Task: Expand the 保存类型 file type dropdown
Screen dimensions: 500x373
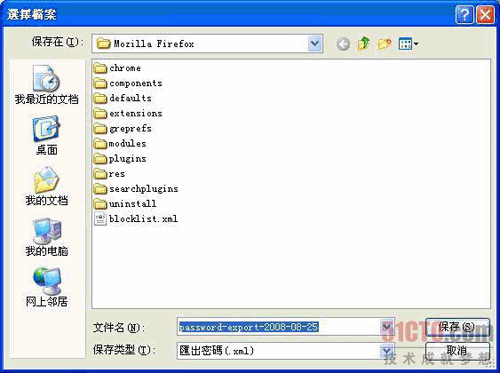Action: click(x=387, y=351)
